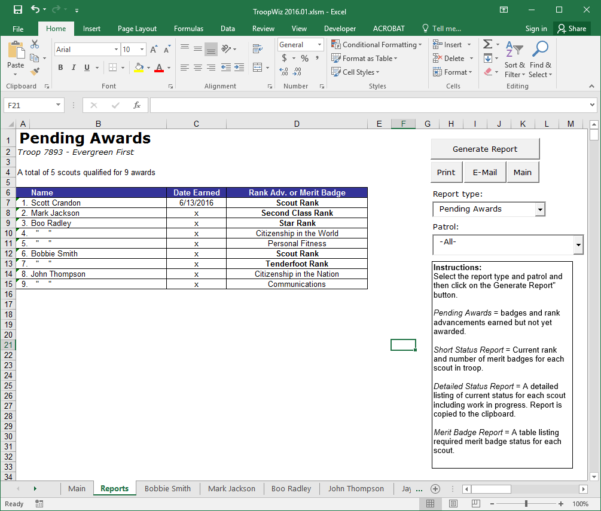Expand the Patrol dropdown list
601x511 pixels.
(578, 245)
